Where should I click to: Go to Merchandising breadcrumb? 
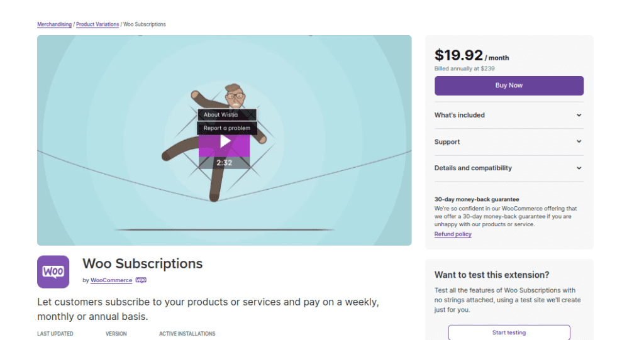54,25
